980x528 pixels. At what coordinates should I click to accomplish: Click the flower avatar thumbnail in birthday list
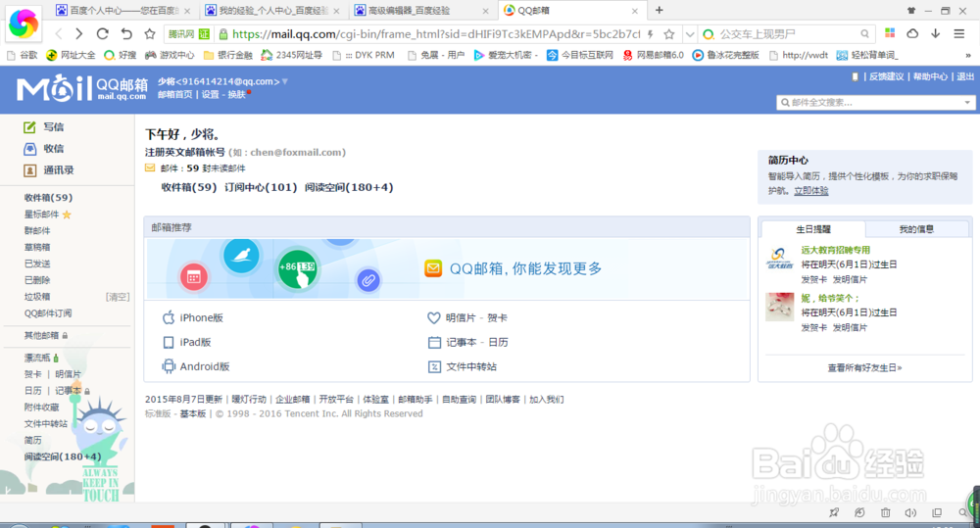click(x=779, y=307)
